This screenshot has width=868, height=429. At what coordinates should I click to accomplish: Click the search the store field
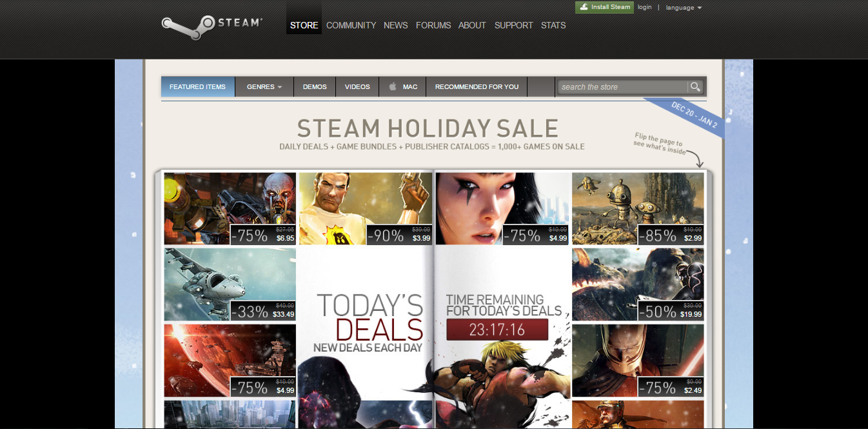[x=623, y=86]
